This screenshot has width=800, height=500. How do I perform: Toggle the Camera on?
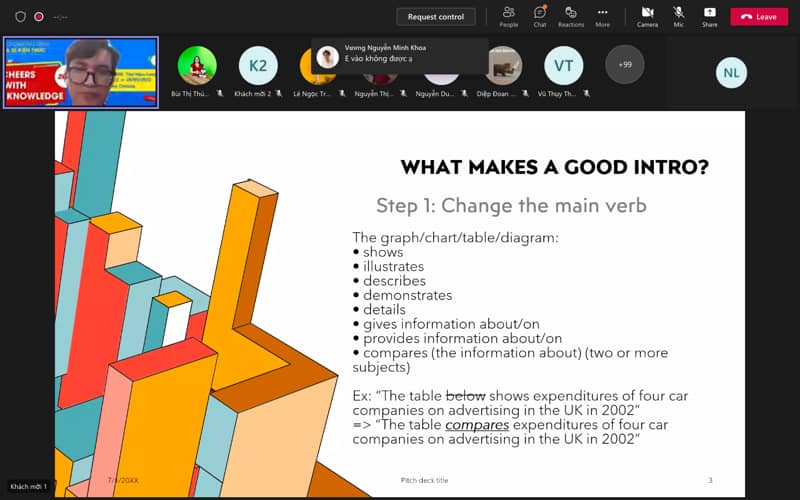click(x=647, y=15)
